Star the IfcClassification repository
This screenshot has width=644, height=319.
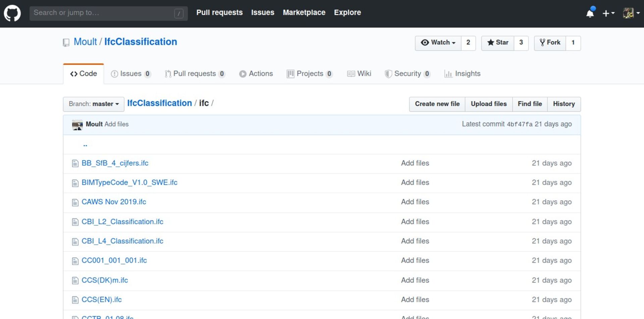pyautogui.click(x=498, y=43)
